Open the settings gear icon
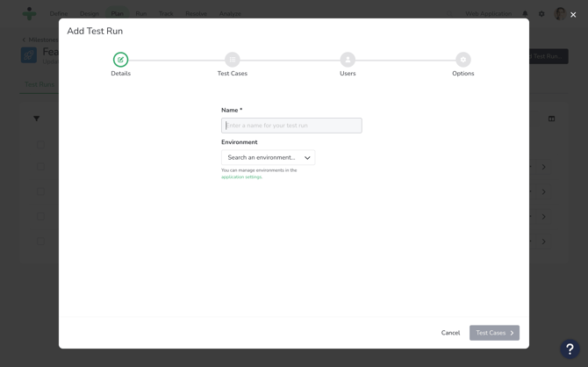Screen dimensions: 588x367 click(541, 14)
